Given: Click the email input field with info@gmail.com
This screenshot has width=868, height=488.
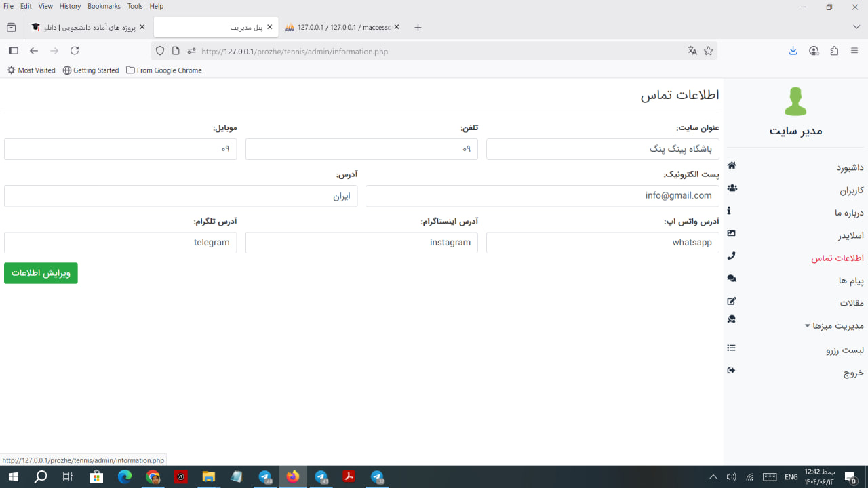Looking at the screenshot, I should pyautogui.click(x=542, y=196).
